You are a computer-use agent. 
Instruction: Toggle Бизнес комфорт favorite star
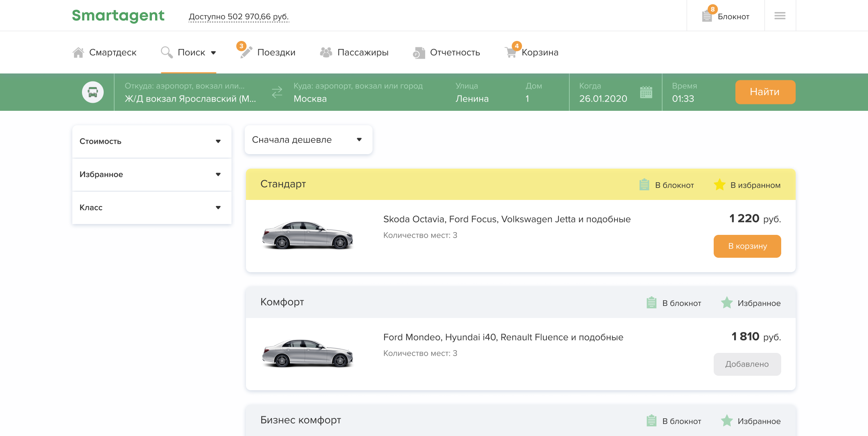click(x=727, y=421)
